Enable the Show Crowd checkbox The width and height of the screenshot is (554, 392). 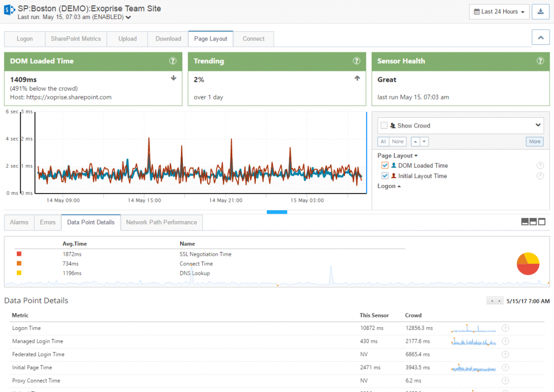pos(385,125)
